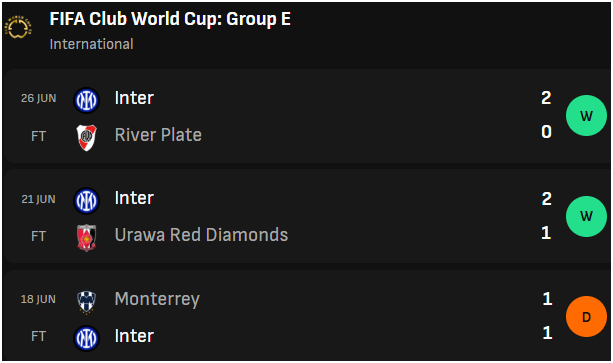Image resolution: width=613 pixels, height=363 pixels.
Task: Click the orange D draw badge
Action: tap(586, 317)
